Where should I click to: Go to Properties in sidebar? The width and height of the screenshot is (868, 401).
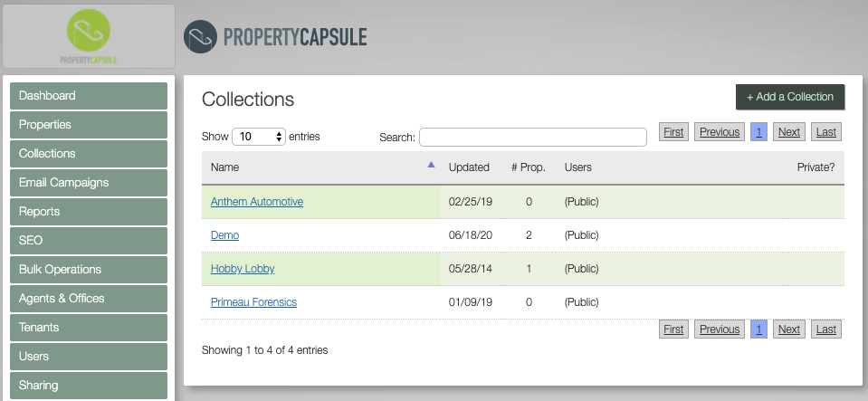[x=89, y=125]
